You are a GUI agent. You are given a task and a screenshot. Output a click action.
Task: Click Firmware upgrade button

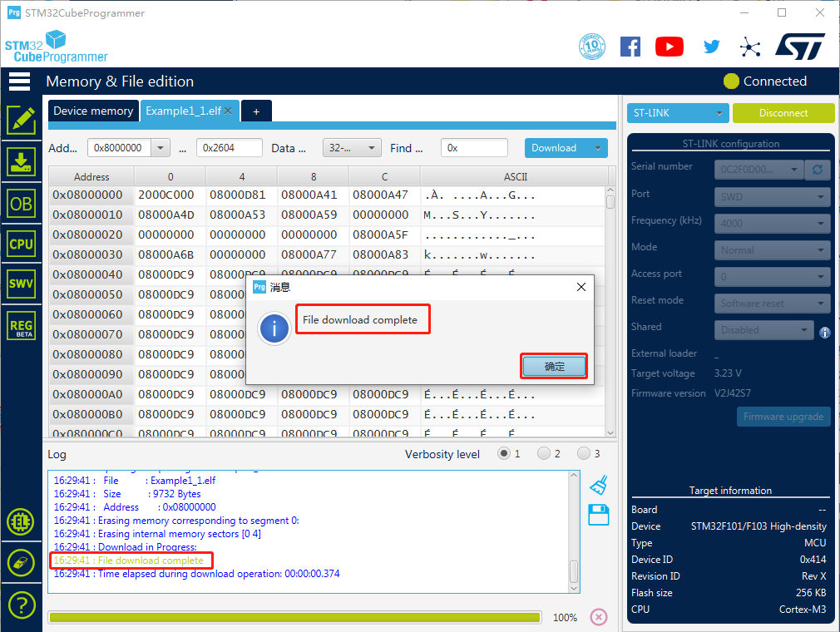783,417
